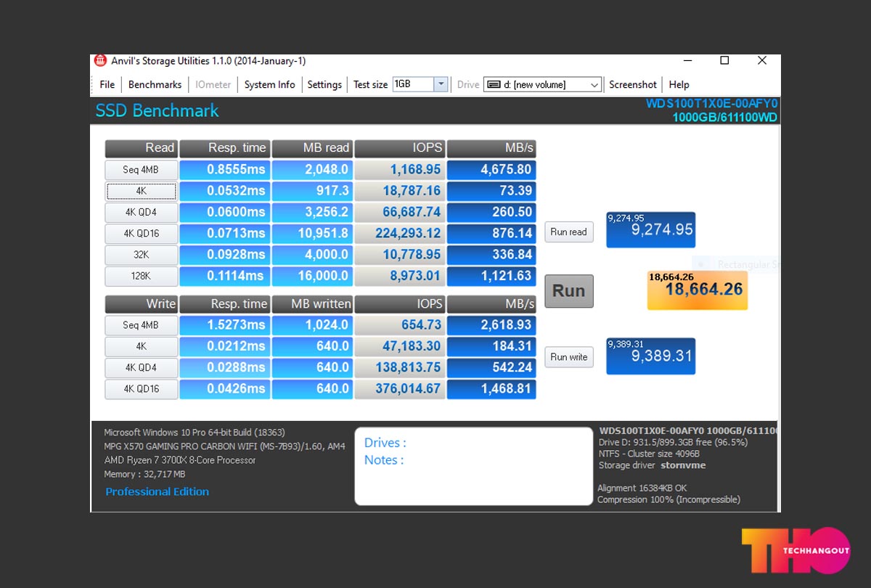Click the Alignment 16384KB OK line
This screenshot has height=588, width=871.
tap(642, 488)
